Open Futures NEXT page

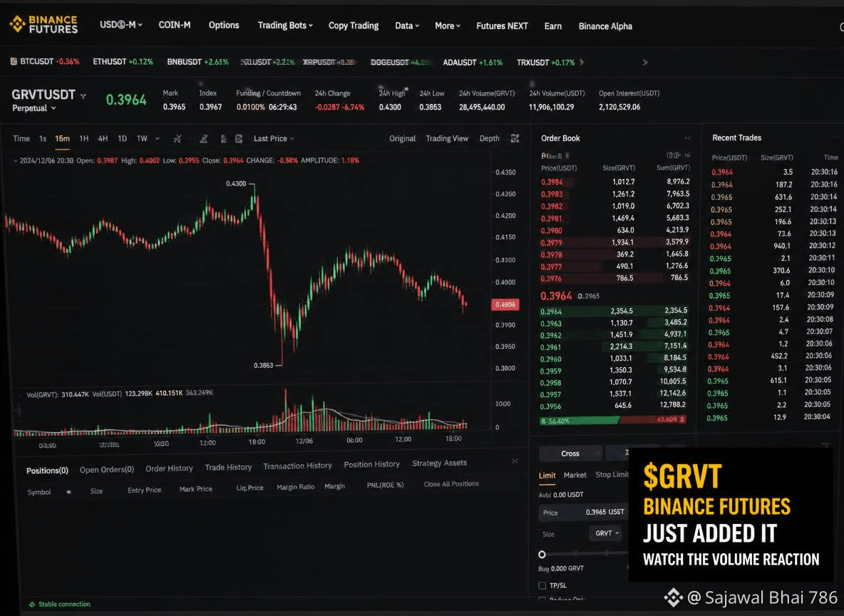click(503, 26)
